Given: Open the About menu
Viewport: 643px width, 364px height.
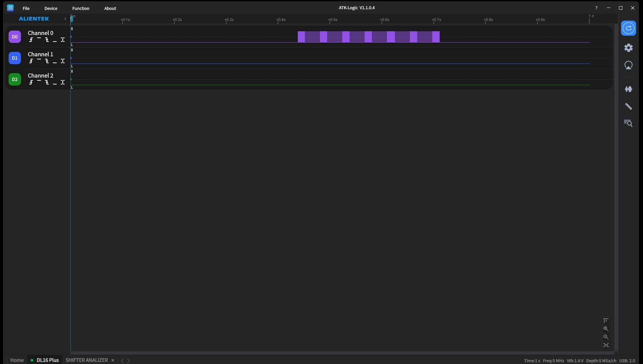Looking at the screenshot, I should point(110,8).
